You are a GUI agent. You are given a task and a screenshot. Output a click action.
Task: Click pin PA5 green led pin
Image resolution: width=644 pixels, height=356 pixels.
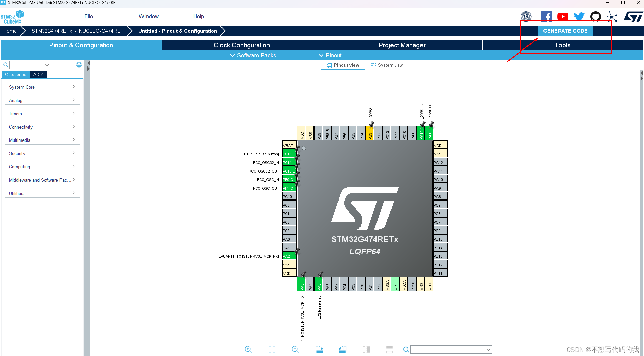point(319,284)
